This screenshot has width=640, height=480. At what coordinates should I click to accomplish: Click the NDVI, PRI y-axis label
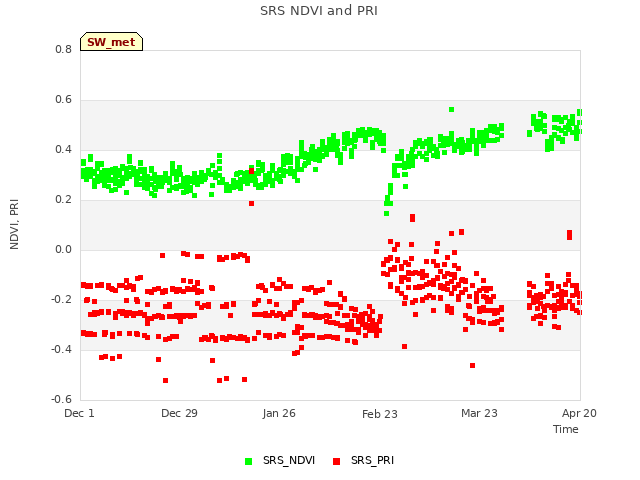point(14,224)
